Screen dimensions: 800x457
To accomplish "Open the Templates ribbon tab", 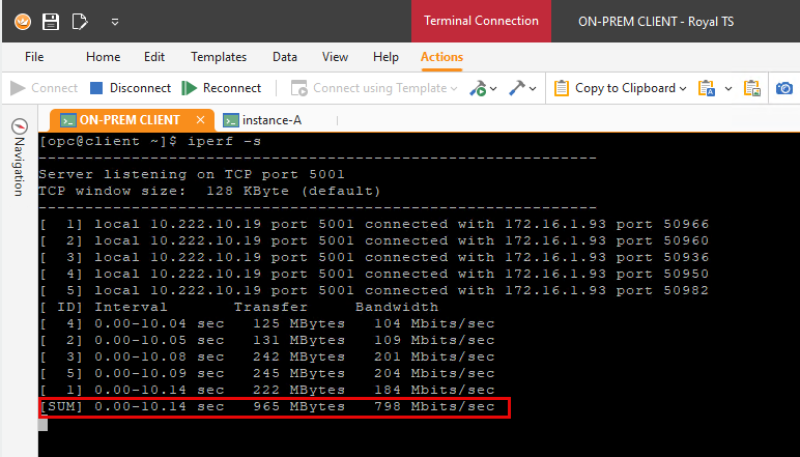I will pyautogui.click(x=218, y=57).
